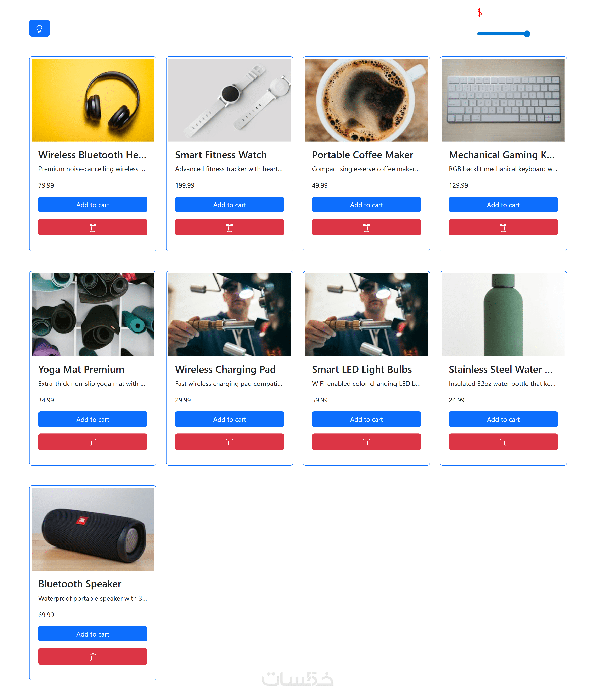Remove Smart LED Light Bulbs via trash icon
The height and width of the screenshot is (700, 596).
[x=366, y=442]
